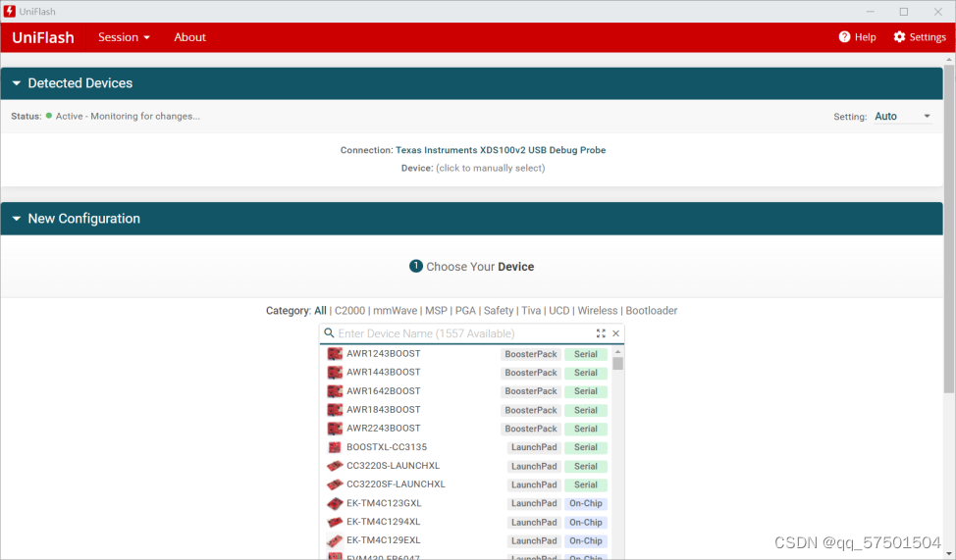The height and width of the screenshot is (560, 956).
Task: Click On-Chip tag on EK-TM4C1294XL row
Action: click(x=585, y=522)
